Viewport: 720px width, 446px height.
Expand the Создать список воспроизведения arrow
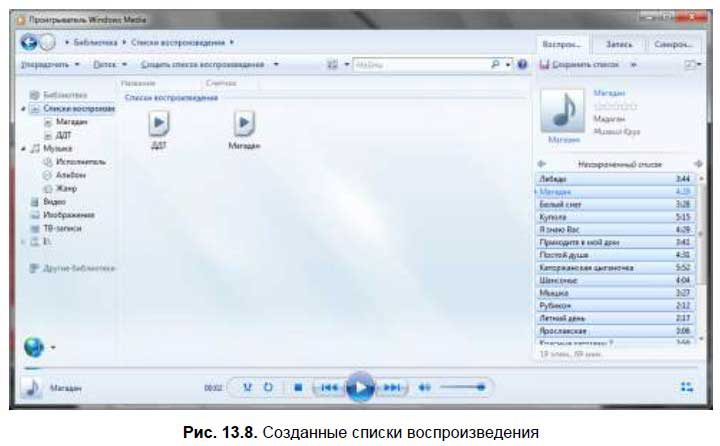[276, 64]
